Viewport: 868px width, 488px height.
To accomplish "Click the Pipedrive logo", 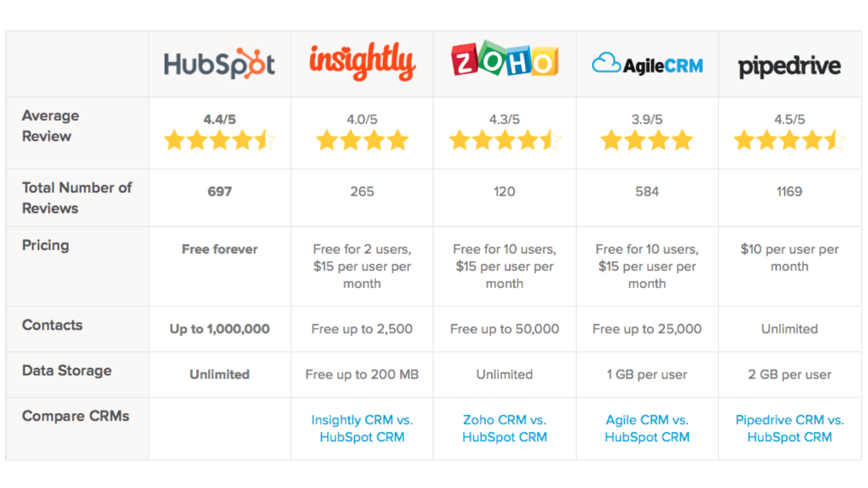I will click(x=789, y=66).
